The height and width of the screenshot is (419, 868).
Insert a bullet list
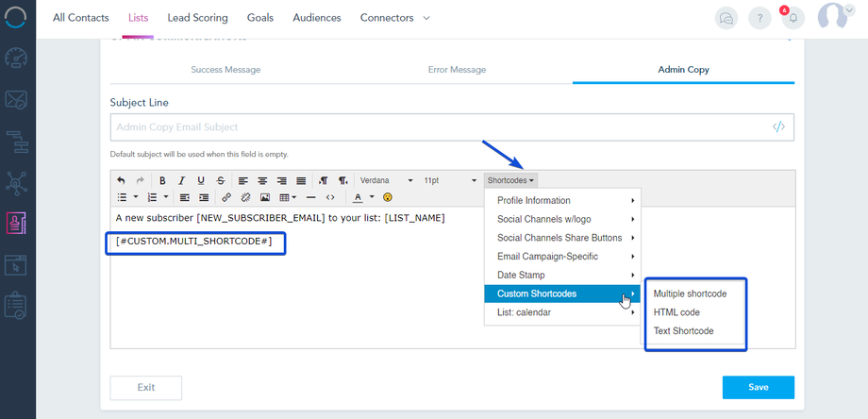tap(123, 197)
